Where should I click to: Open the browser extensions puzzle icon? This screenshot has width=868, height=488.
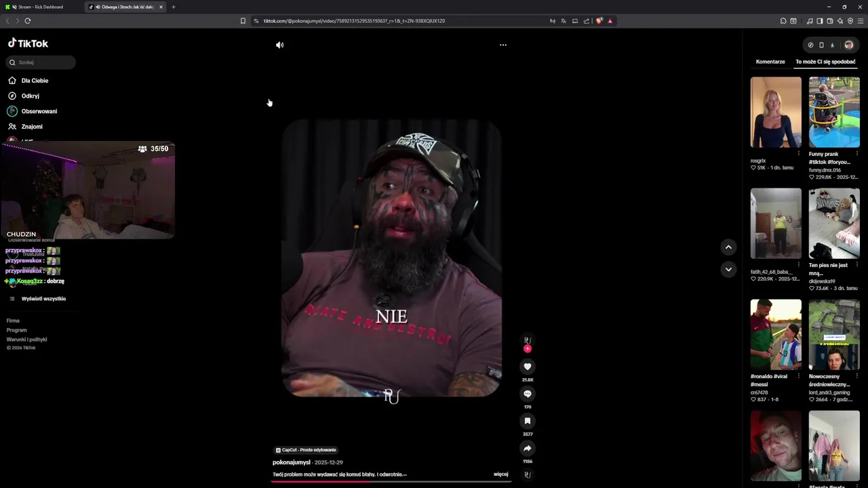(783, 21)
